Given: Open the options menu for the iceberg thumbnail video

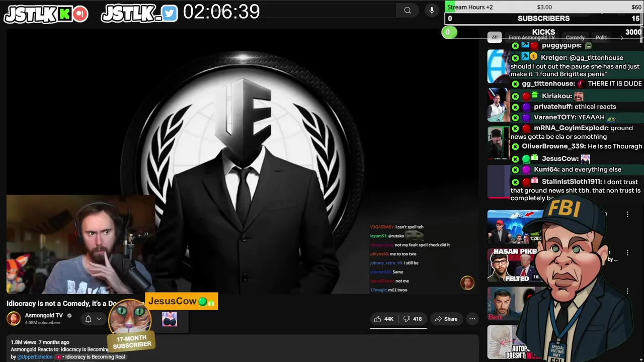Looking at the screenshot, I should click(x=627, y=215).
